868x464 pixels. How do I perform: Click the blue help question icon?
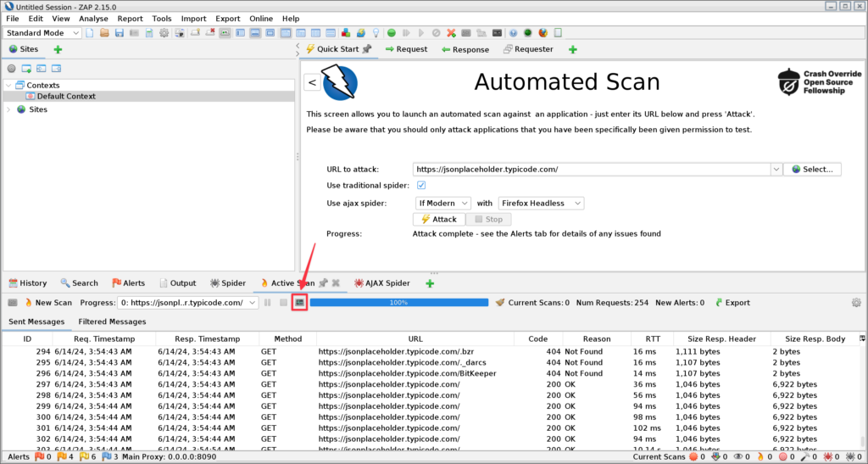(x=513, y=33)
